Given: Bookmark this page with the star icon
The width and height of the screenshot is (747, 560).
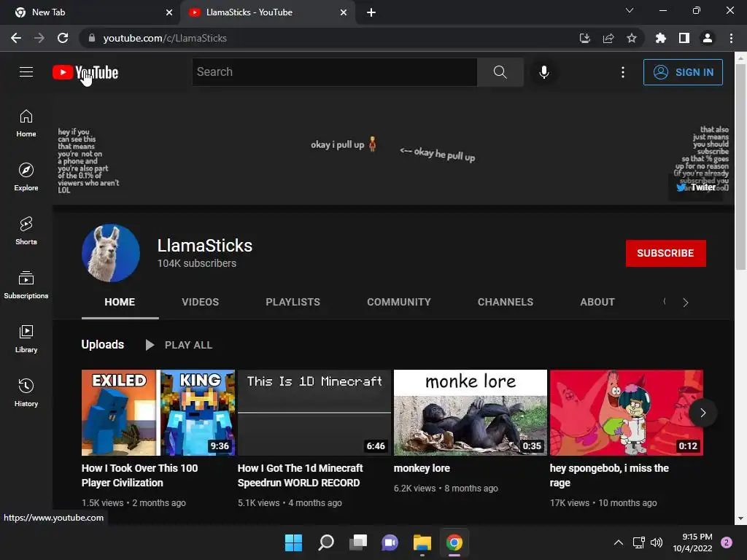Looking at the screenshot, I should click(632, 38).
